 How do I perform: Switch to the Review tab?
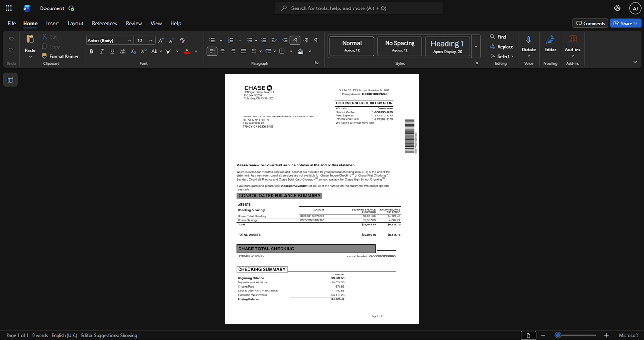pyautogui.click(x=134, y=23)
